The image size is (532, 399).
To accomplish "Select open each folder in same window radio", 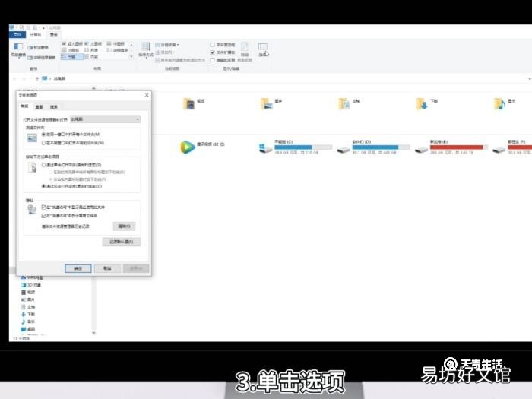I will [x=43, y=135].
